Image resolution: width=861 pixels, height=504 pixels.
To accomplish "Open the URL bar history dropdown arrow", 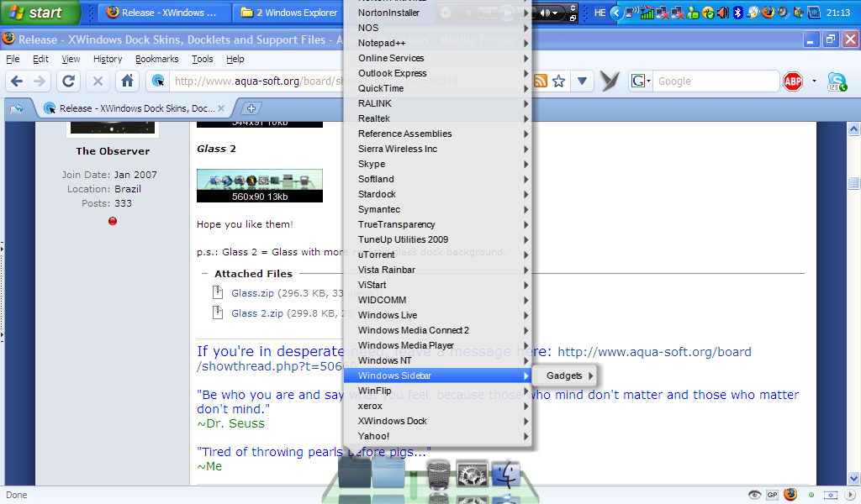I will [582, 81].
